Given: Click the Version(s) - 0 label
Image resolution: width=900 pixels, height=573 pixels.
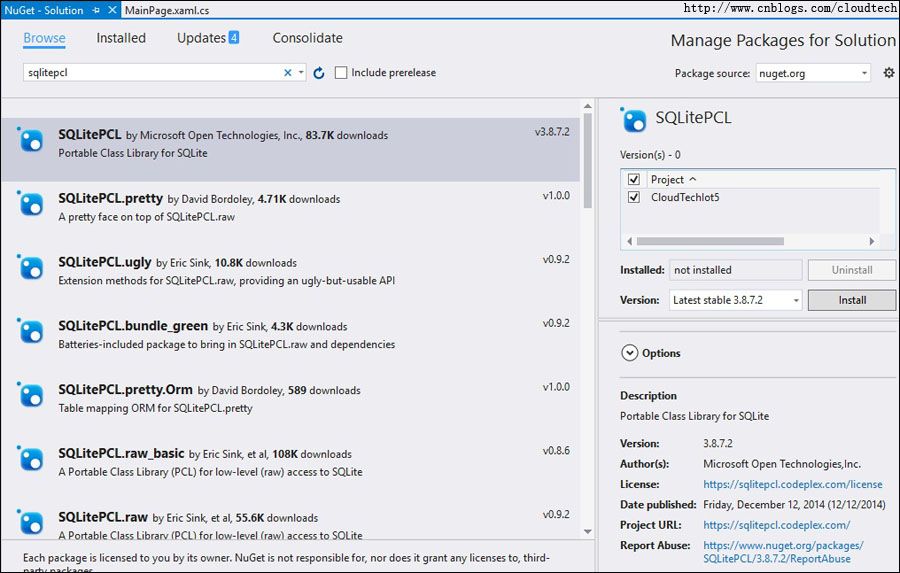Looking at the screenshot, I should coord(650,154).
